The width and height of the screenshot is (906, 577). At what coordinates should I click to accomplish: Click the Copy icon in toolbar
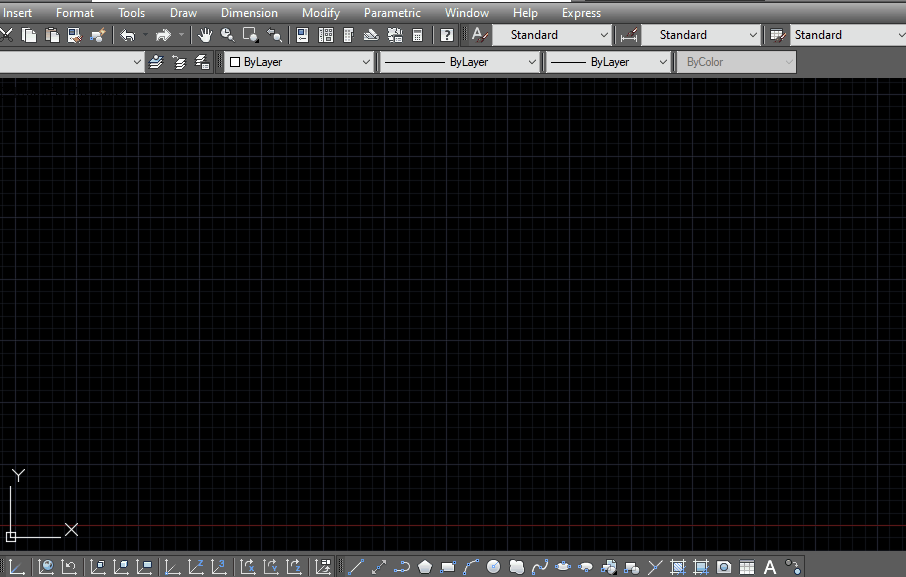coord(28,35)
